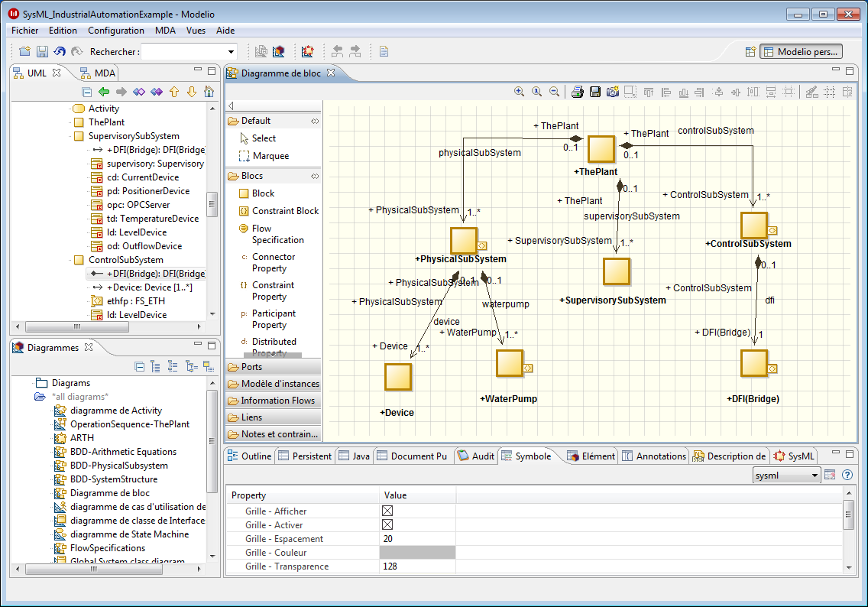Screen dimensions: 868x607
Task: Toggle the Grille - Afficher checkbox
Action: (387, 511)
